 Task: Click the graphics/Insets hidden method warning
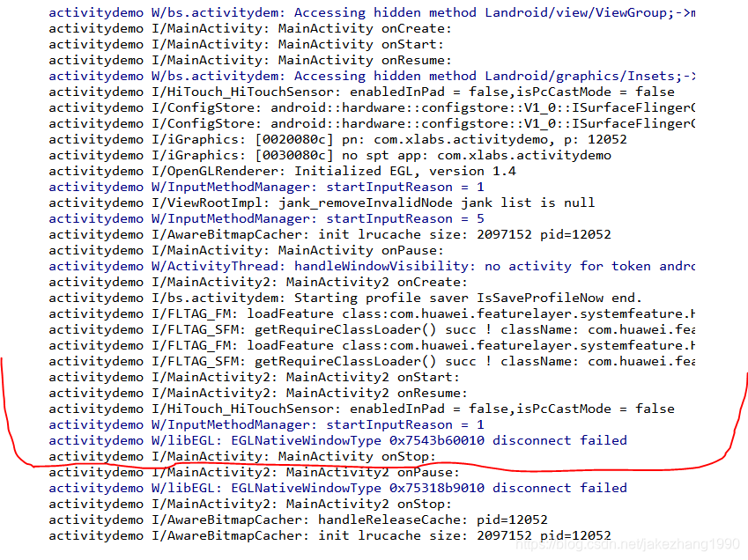tap(372, 77)
